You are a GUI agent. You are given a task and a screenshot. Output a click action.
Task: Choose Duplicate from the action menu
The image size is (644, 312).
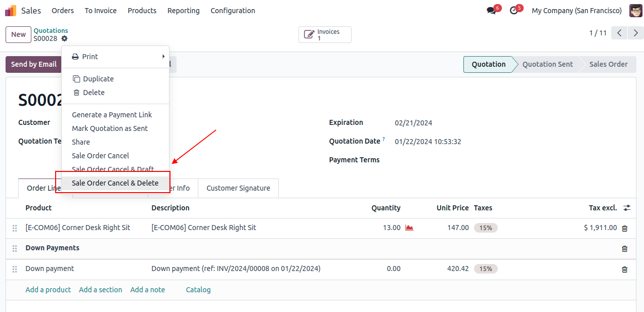98,79
